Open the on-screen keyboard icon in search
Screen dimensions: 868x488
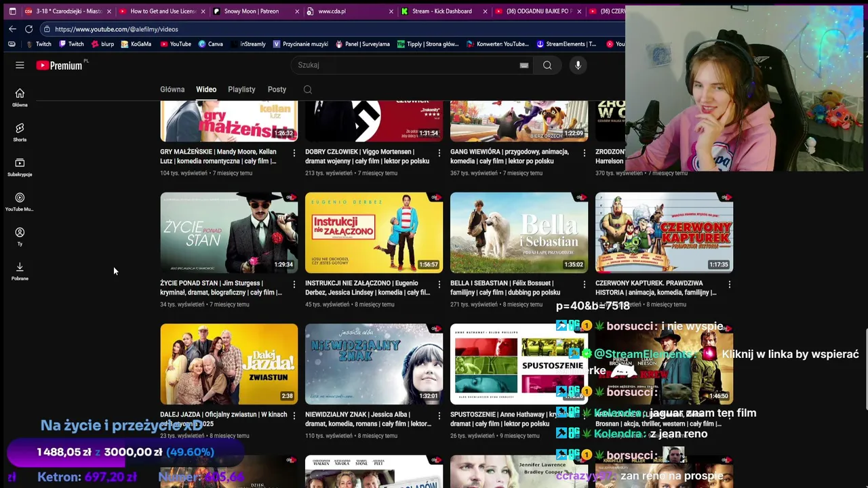(x=524, y=65)
